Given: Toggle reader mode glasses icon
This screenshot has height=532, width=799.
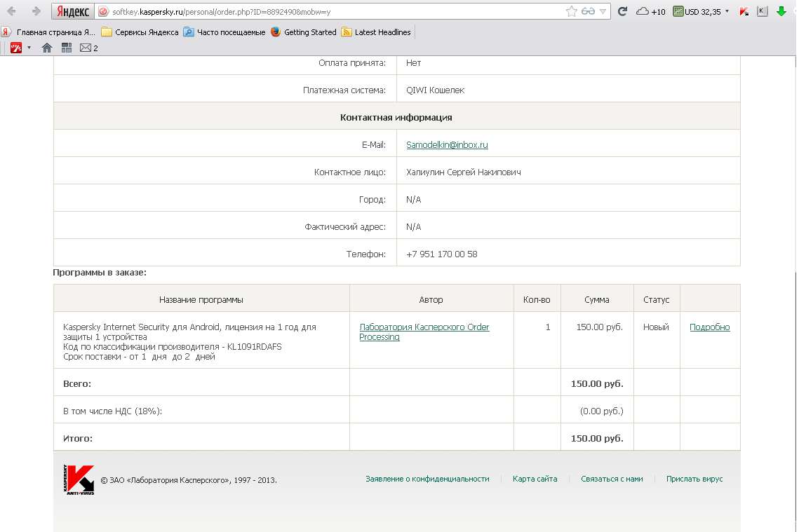Looking at the screenshot, I should 588,11.
